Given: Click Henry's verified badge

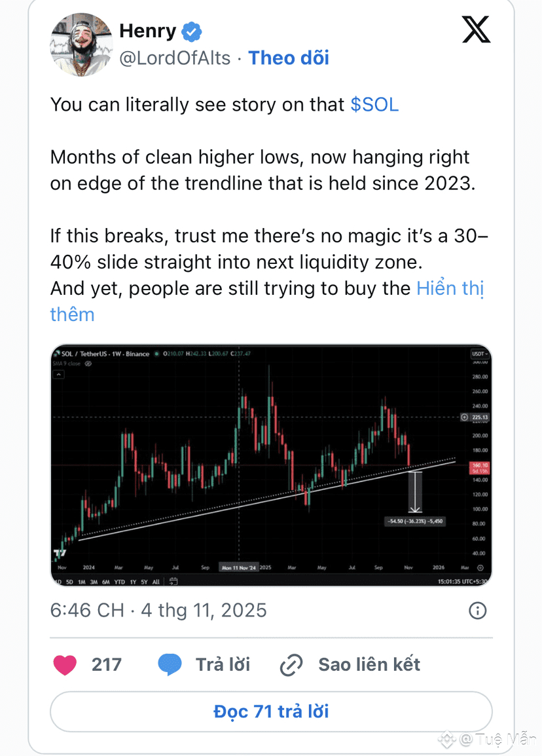Looking at the screenshot, I should pos(192,31).
